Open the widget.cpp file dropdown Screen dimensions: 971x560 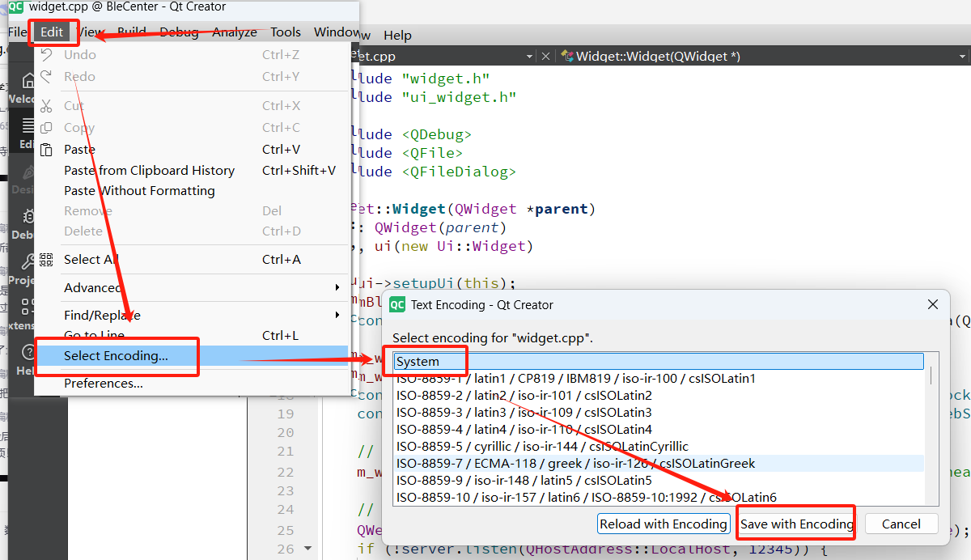tap(530, 57)
